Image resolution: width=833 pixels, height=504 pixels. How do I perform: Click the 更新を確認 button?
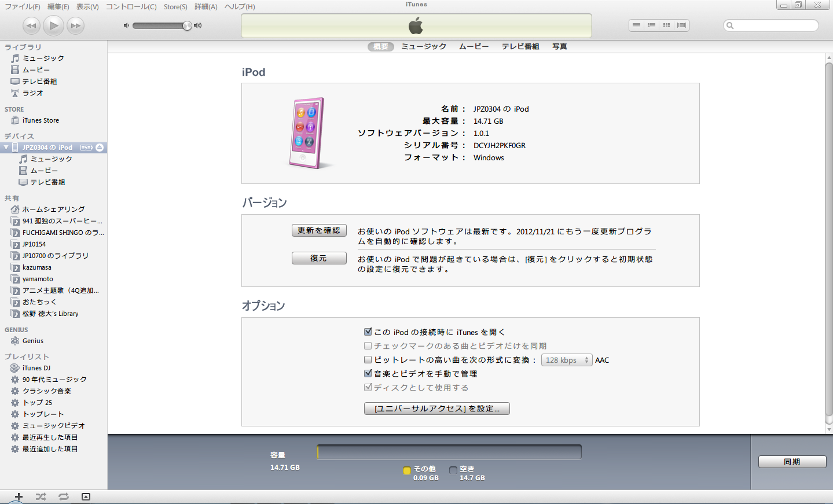[x=319, y=230]
